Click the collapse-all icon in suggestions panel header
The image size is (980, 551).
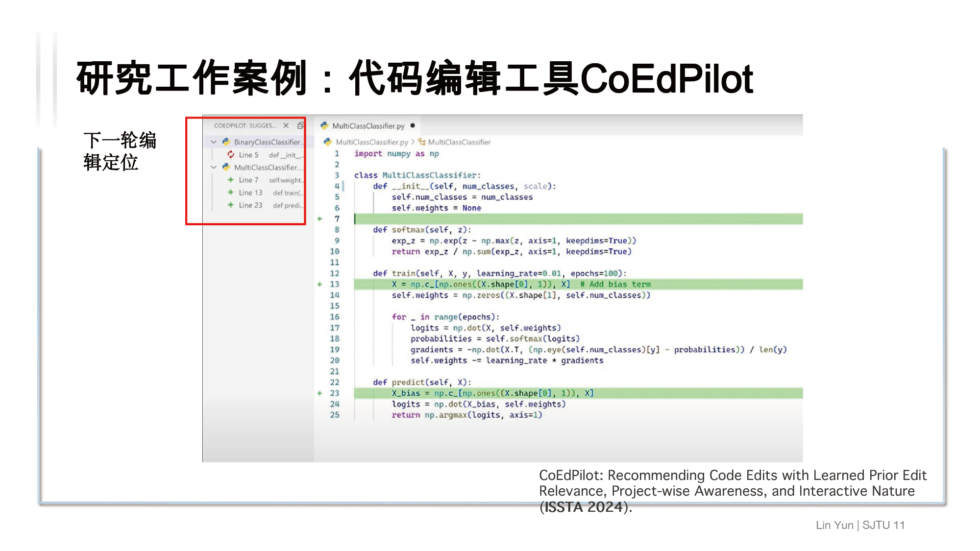(300, 126)
